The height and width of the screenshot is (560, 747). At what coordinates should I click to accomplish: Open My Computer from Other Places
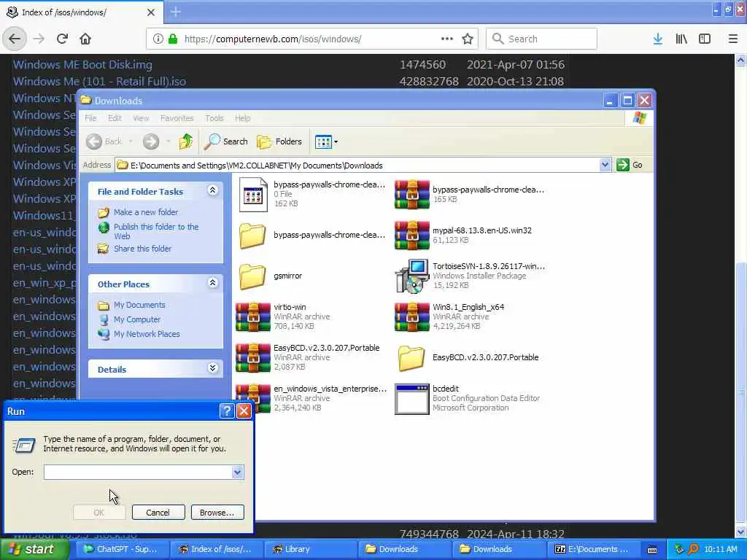point(136,319)
